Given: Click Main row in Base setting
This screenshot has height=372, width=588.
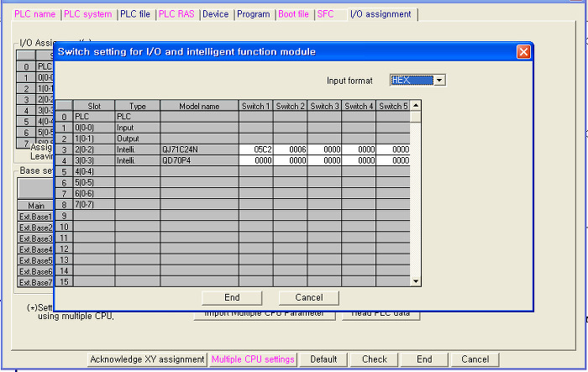Looking at the screenshot, I should coord(35,206).
